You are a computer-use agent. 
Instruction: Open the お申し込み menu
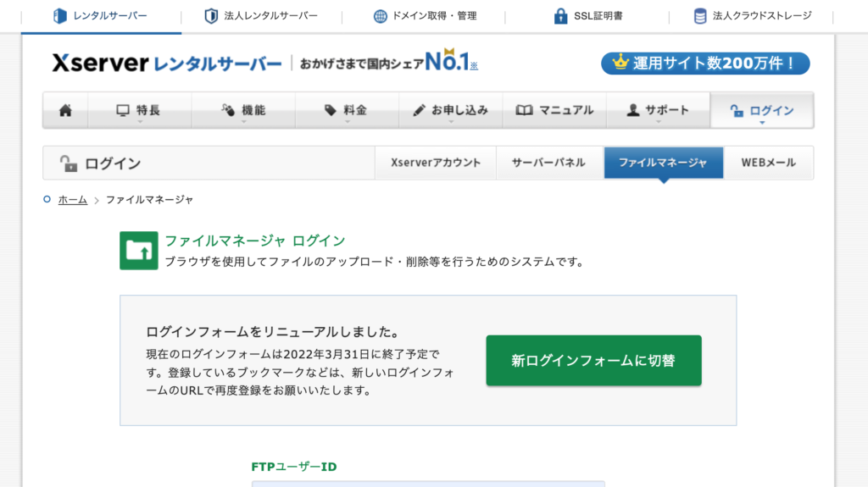pos(450,110)
